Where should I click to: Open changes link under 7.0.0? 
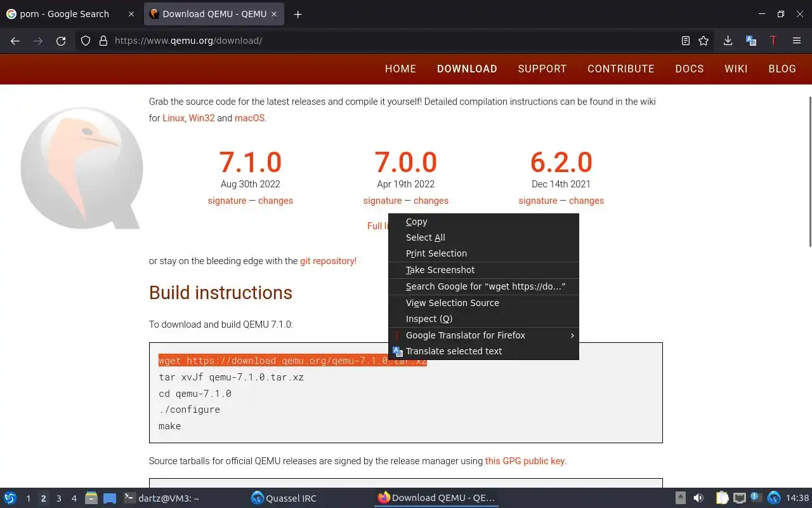[431, 201]
